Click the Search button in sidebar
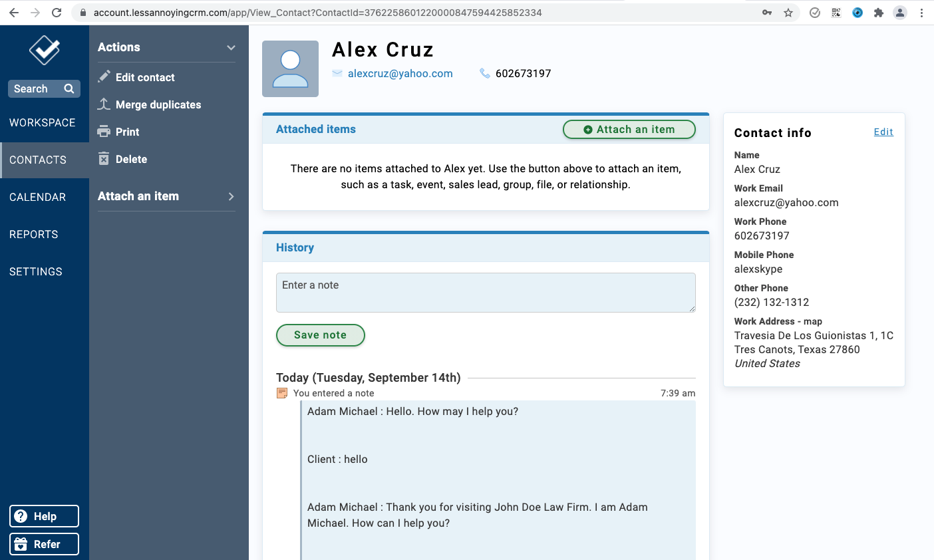This screenshot has width=934, height=560. click(44, 88)
